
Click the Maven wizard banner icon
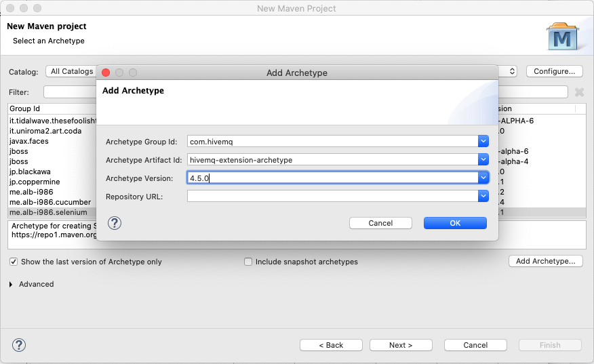point(562,37)
